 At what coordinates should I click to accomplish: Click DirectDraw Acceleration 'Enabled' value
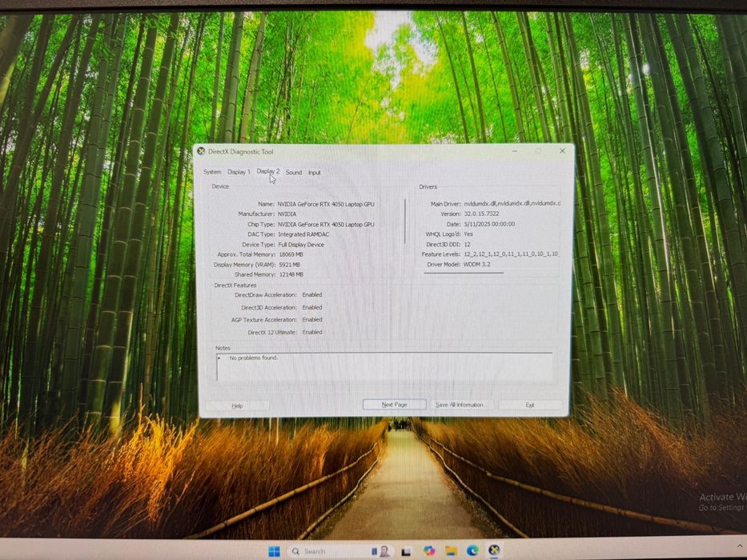pyautogui.click(x=312, y=294)
